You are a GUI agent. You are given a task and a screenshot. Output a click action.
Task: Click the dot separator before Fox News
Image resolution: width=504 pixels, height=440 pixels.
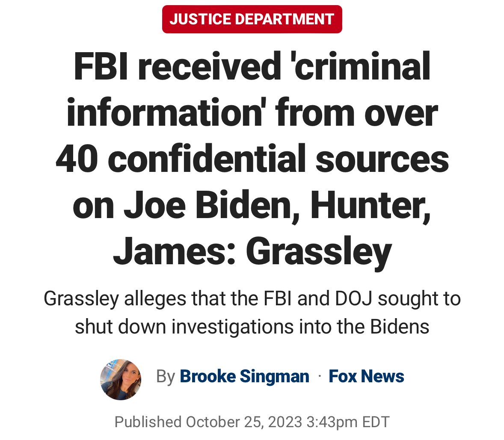[319, 376]
